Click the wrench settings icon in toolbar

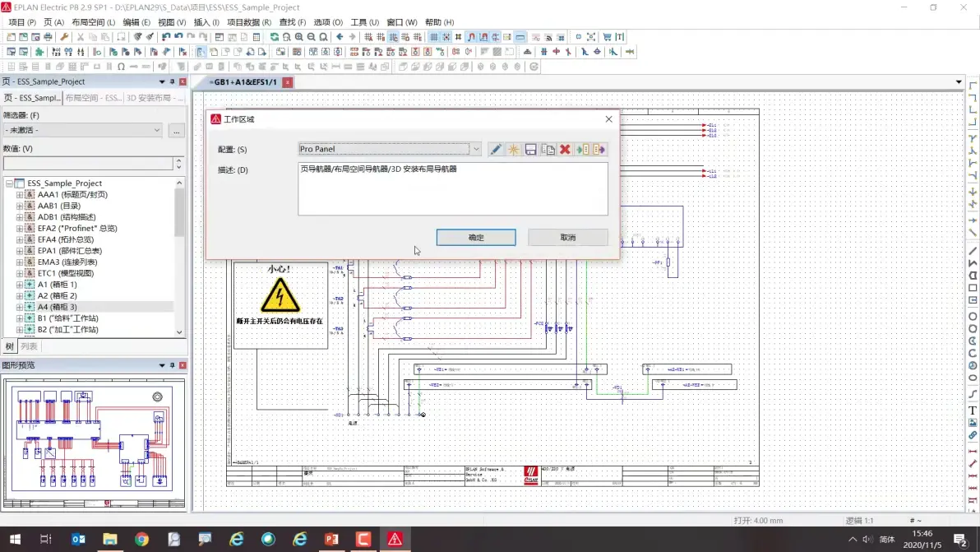pyautogui.click(x=64, y=37)
